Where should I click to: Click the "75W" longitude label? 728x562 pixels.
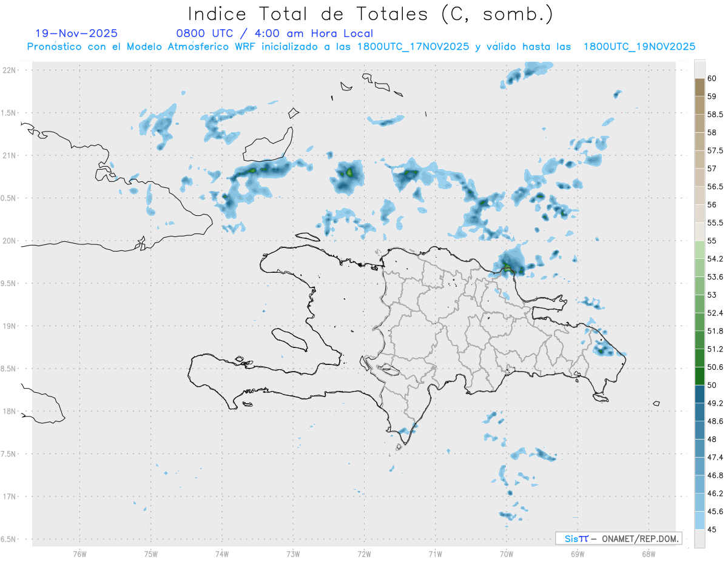[x=151, y=554]
